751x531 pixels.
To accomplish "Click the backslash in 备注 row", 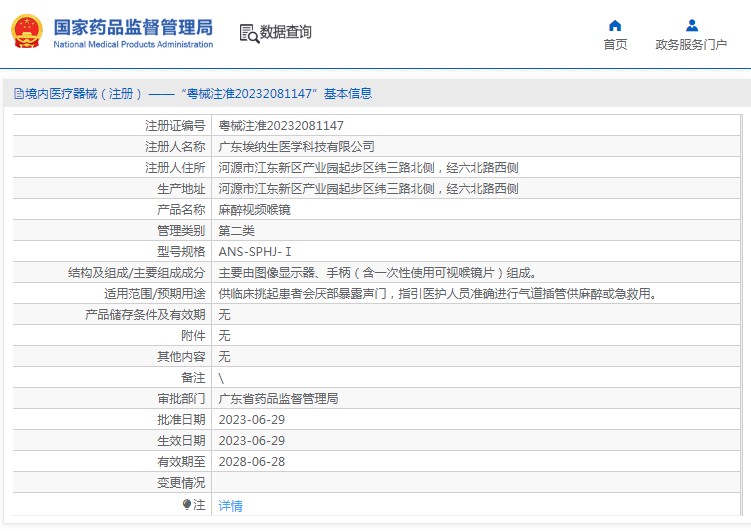I will (x=221, y=378).
